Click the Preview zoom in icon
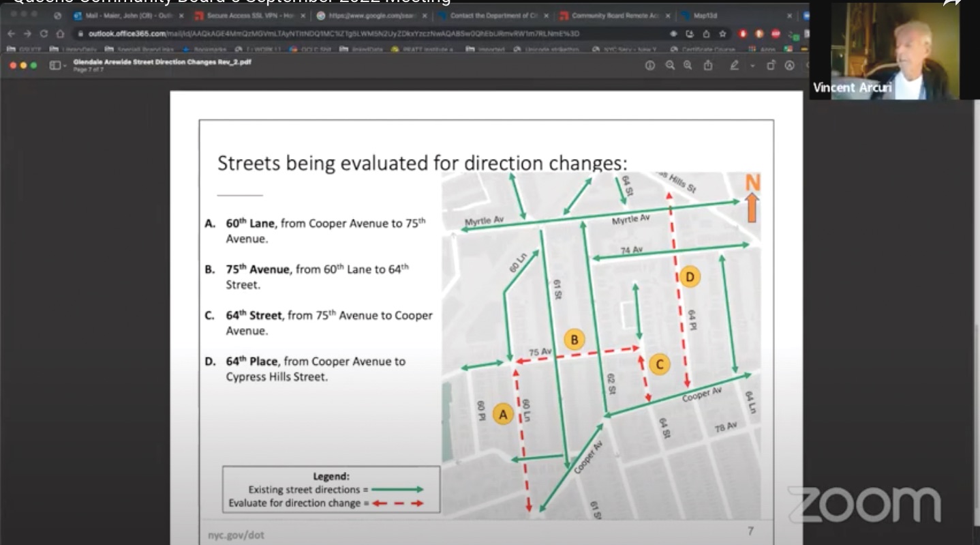 click(688, 65)
